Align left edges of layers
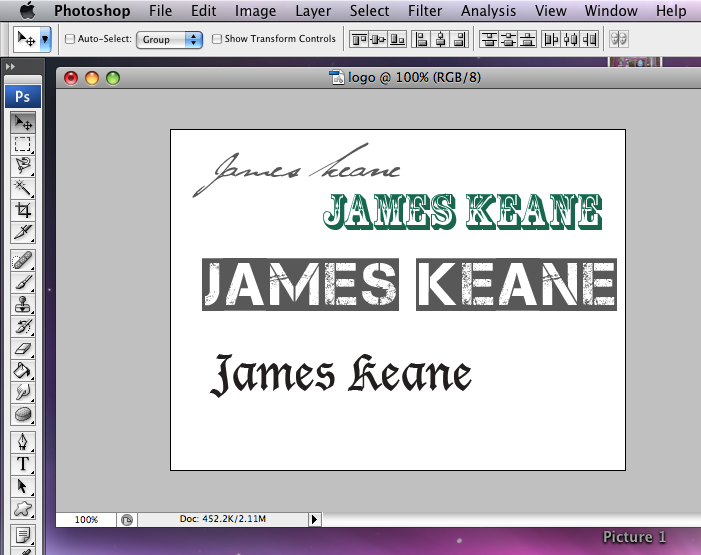This screenshot has width=701, height=555. coord(421,39)
